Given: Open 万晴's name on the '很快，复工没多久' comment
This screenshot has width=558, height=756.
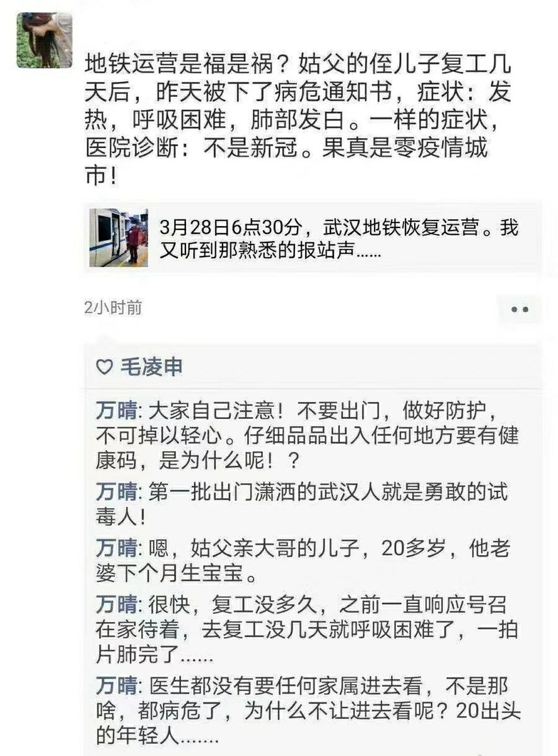Looking at the screenshot, I should (116, 605).
